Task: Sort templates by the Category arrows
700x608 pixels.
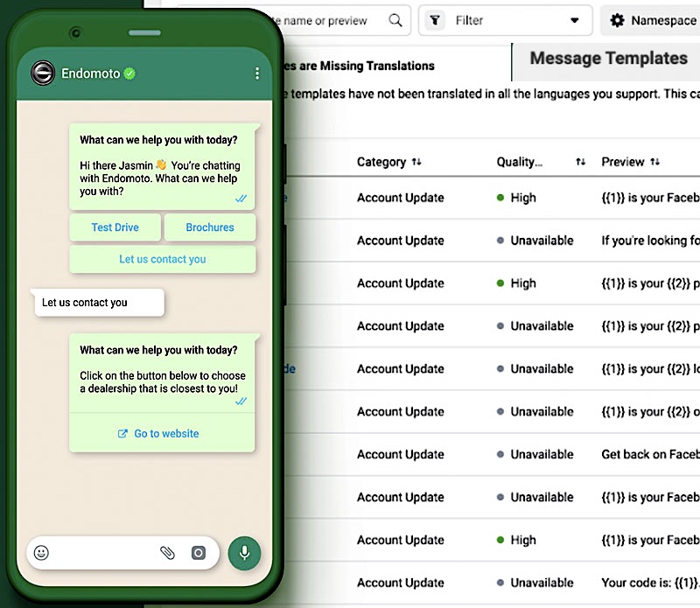Action: point(416,162)
